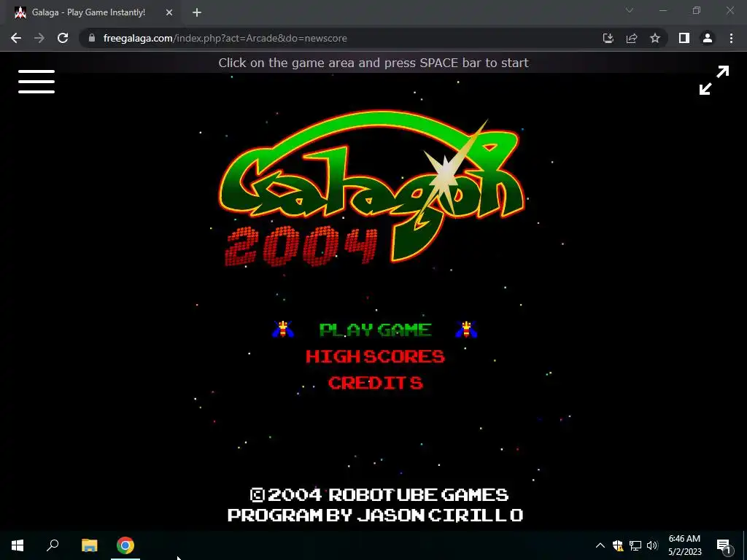Minimize the Chrome window
Viewport: 747px width, 560px height.
(662, 10)
